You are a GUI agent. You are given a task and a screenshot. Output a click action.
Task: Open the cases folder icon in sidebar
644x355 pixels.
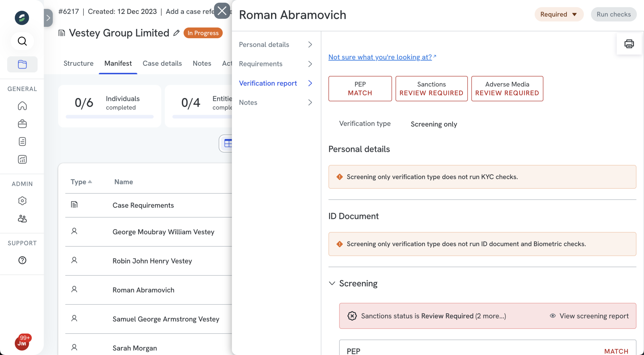22,64
